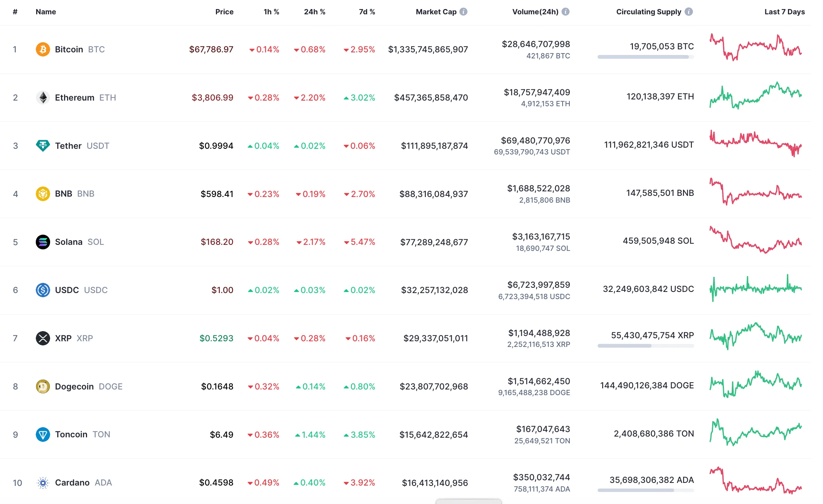This screenshot has height=504, width=823.
Task: Click the Toncoin logo icon
Action: 43,434
